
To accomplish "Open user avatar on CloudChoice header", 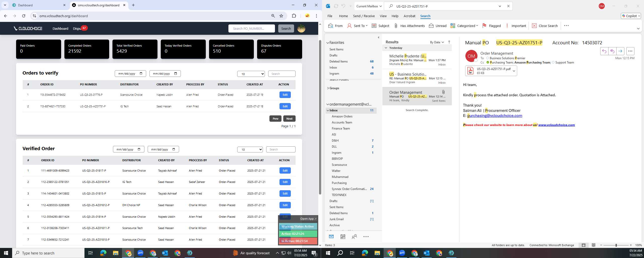I will click(x=301, y=28).
